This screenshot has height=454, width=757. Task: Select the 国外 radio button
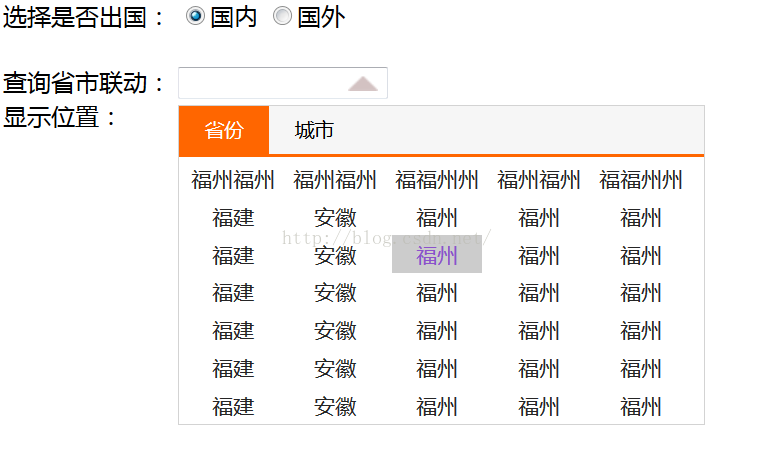point(283,16)
